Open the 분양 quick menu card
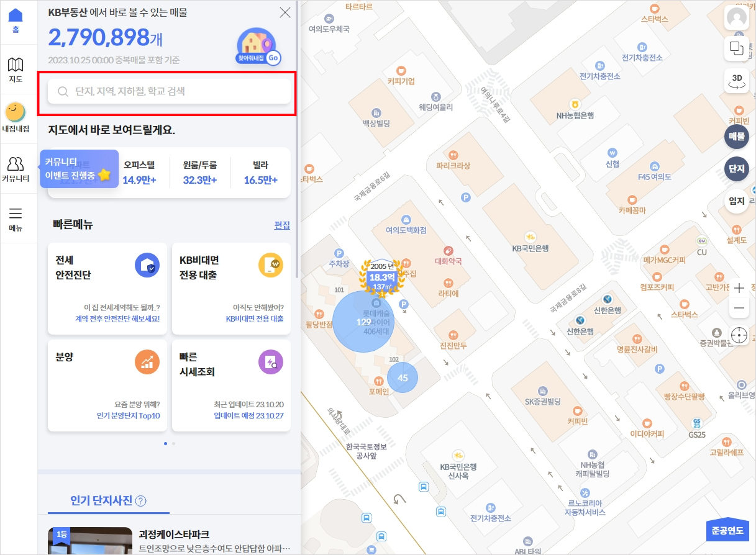This screenshot has width=756, height=555. (107, 386)
